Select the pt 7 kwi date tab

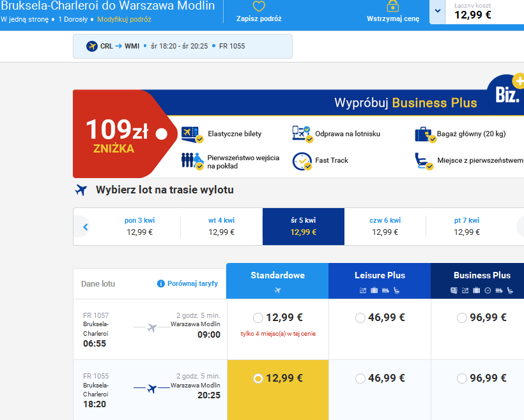coord(466,227)
